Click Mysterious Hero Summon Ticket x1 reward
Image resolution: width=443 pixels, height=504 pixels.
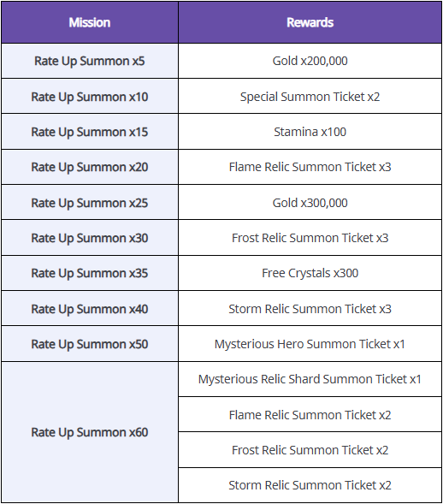(310, 344)
